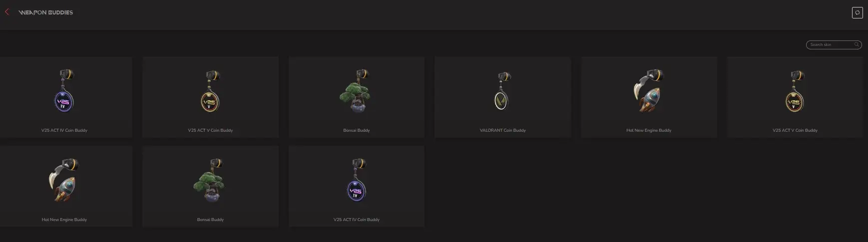
Task: Select the bottom-row Bonsai Buddy tree image
Action: pos(210,181)
